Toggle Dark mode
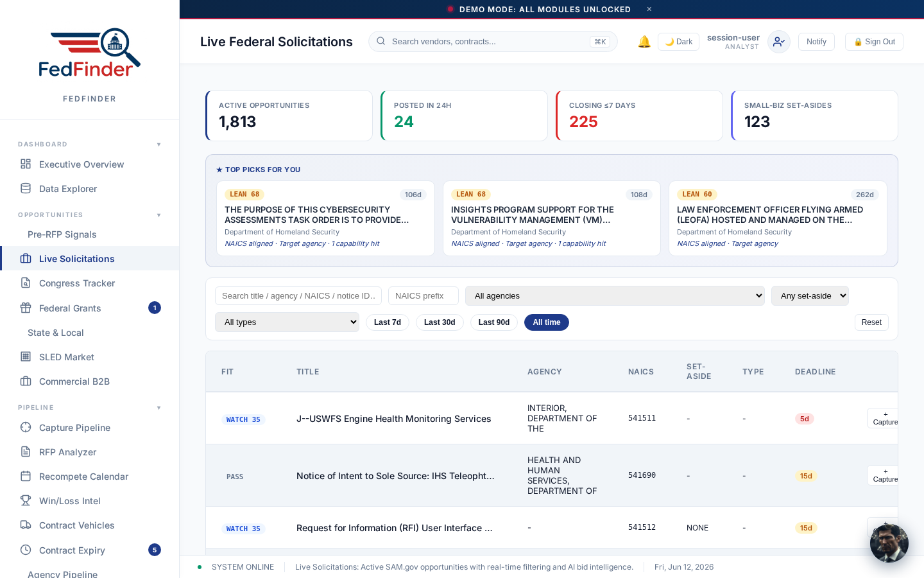Screen dimensions: 924x578 (678, 42)
